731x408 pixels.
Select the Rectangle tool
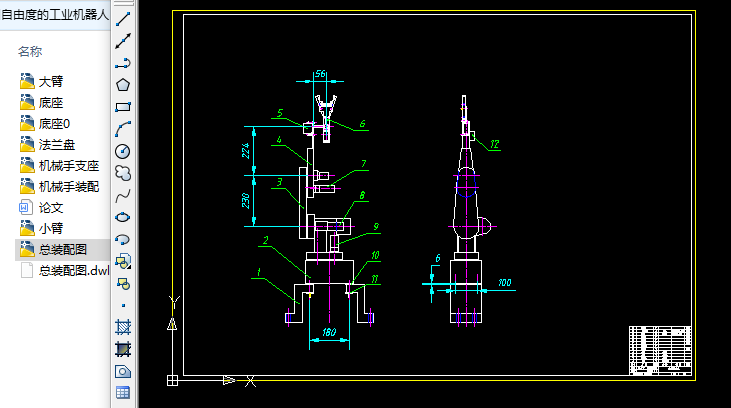click(123, 107)
